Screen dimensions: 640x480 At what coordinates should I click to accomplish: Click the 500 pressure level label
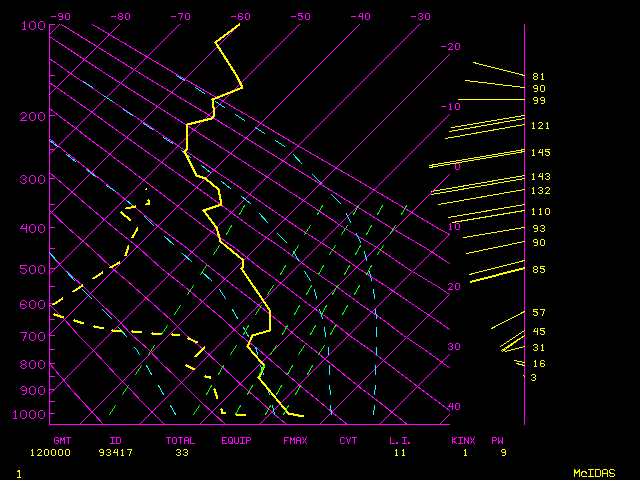tap(34, 270)
